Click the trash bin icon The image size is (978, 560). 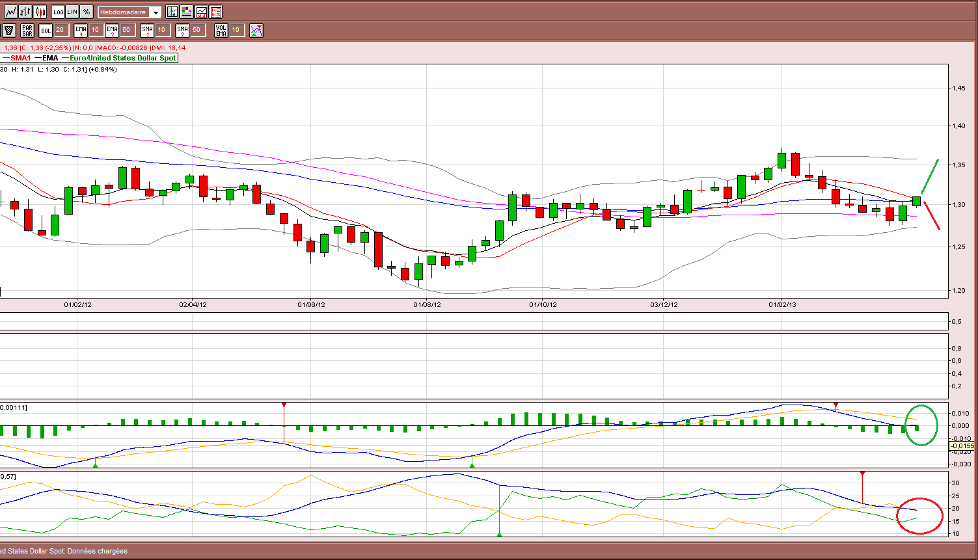point(9,30)
